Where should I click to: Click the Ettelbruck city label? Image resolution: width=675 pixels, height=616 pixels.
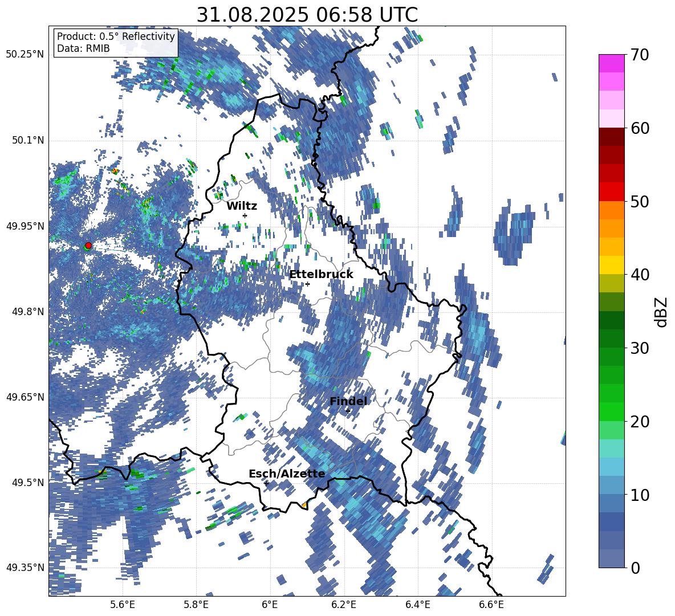click(321, 275)
